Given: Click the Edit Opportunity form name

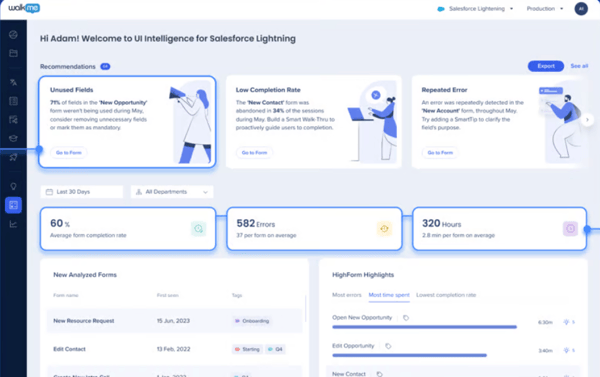Looking at the screenshot, I should [x=353, y=346].
